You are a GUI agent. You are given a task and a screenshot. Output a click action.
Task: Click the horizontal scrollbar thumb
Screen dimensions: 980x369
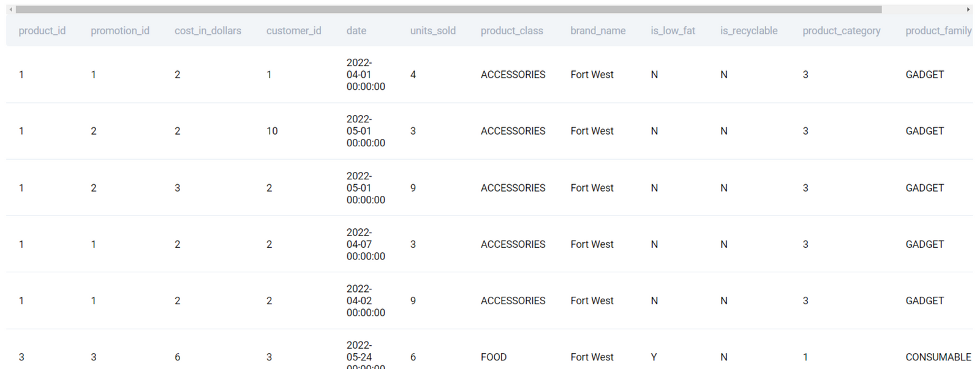tap(448, 10)
